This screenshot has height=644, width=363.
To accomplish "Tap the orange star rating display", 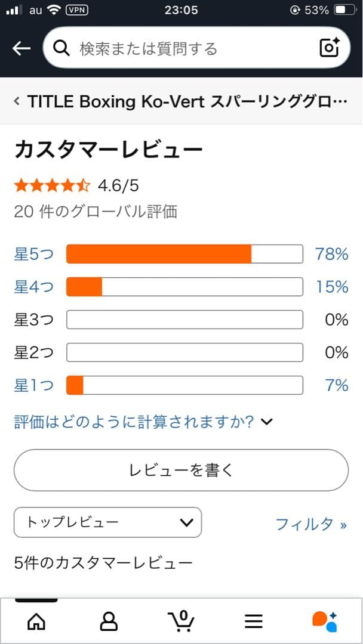I will coord(52,185).
